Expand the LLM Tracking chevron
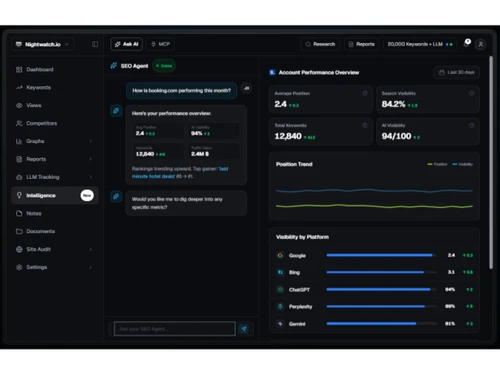This screenshot has height=375, width=500. coord(90,177)
